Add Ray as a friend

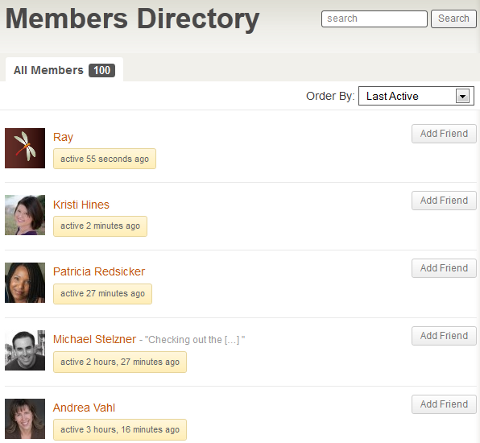pos(444,134)
